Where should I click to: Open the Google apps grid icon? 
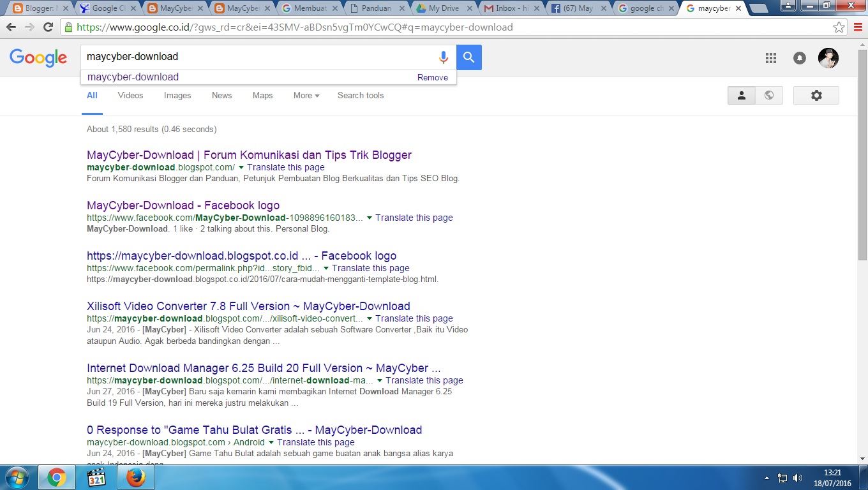(x=771, y=58)
